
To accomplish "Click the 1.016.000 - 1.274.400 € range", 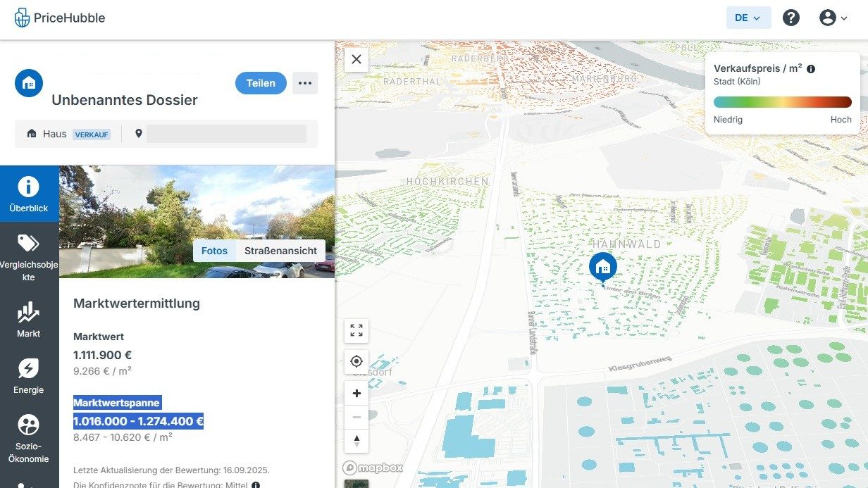I will click(x=139, y=421).
